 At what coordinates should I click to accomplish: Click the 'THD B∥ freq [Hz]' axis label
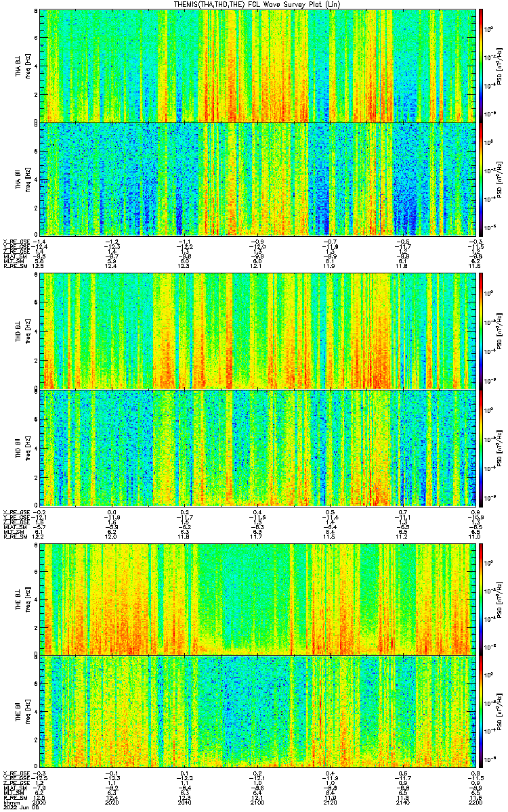pyautogui.click(x=23, y=448)
